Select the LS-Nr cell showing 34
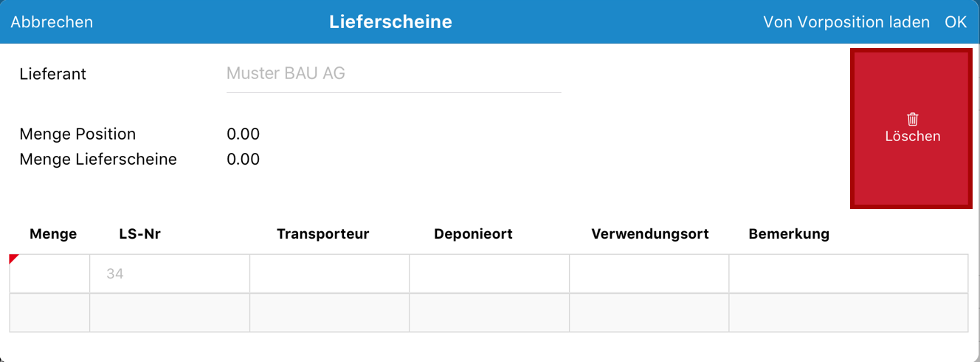The width and height of the screenshot is (980, 362). pyautogui.click(x=170, y=274)
